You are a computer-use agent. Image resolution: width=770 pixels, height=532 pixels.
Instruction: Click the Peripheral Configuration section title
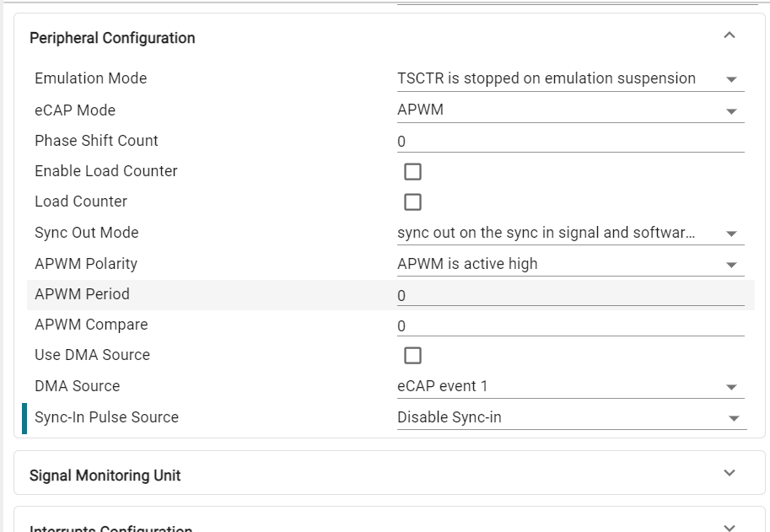(x=112, y=38)
